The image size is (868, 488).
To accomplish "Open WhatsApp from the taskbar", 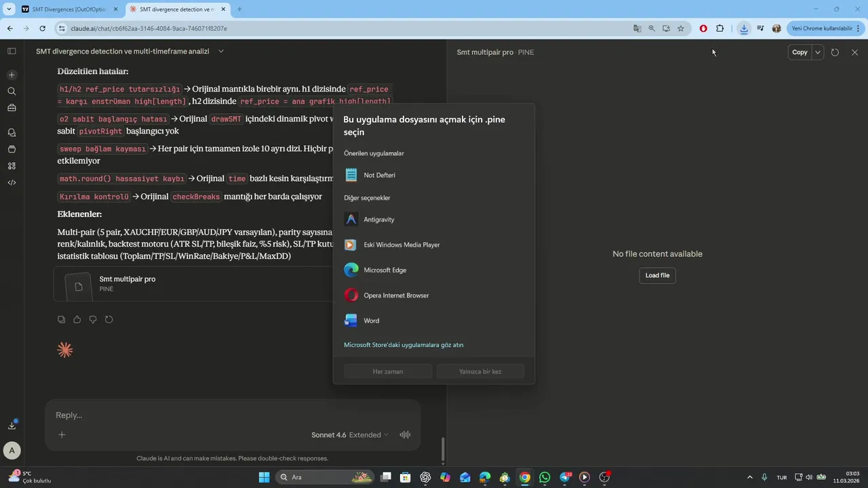I will coord(545,477).
